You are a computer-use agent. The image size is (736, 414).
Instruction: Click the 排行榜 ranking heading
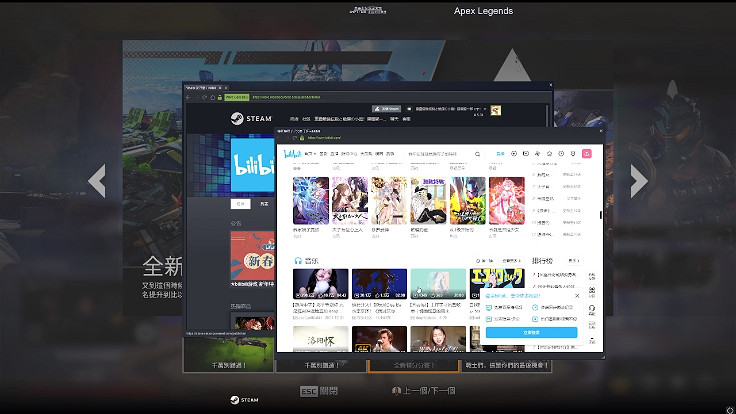pyautogui.click(x=544, y=260)
